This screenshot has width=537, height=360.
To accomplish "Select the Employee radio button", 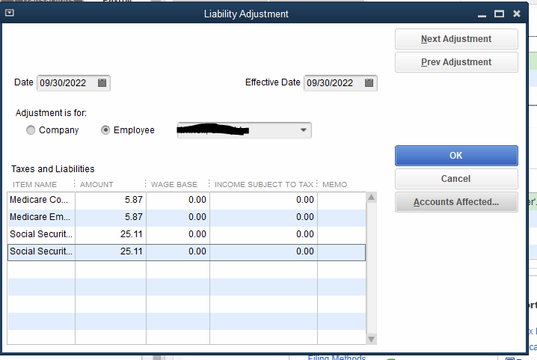I will 105,130.
